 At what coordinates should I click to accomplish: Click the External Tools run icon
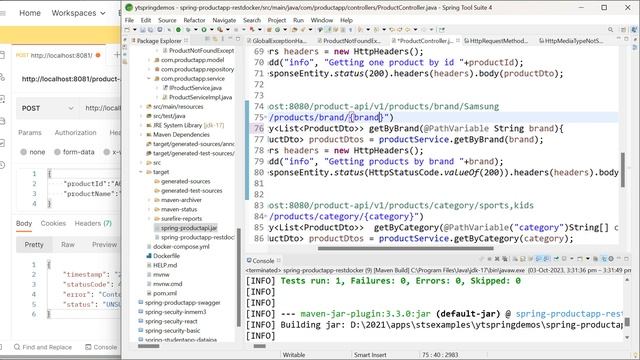click(x=220, y=29)
